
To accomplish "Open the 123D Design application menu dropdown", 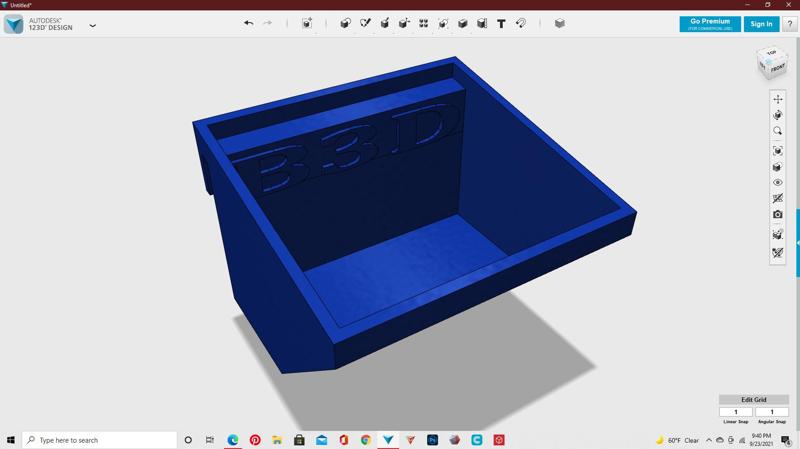I will pyautogui.click(x=92, y=25).
